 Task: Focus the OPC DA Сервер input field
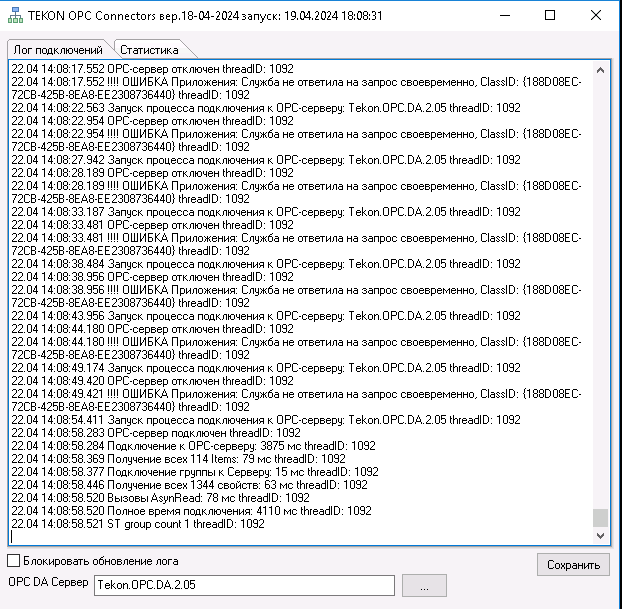tap(243, 585)
